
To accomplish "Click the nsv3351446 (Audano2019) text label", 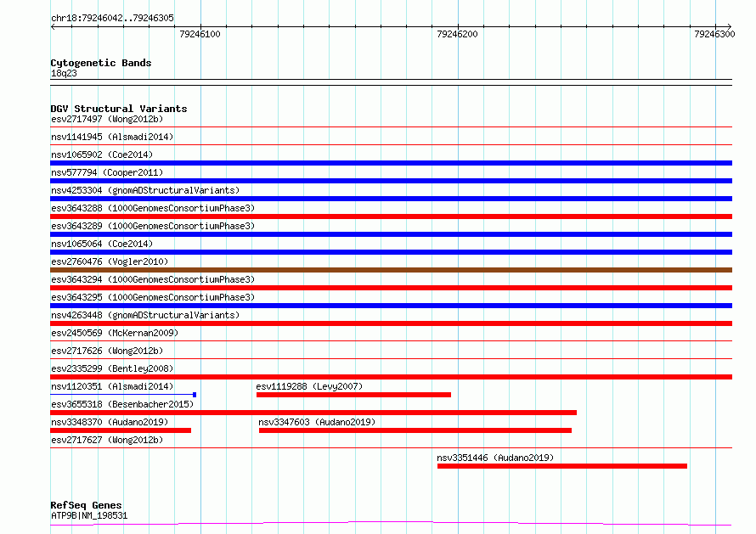I will tap(495, 458).
